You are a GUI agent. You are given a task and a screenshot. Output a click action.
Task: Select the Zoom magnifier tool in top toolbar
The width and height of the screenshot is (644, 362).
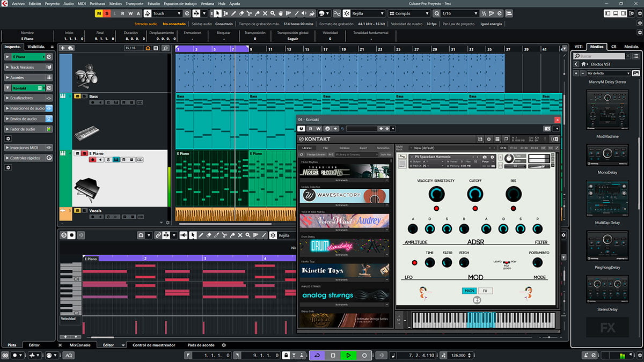[x=273, y=13]
